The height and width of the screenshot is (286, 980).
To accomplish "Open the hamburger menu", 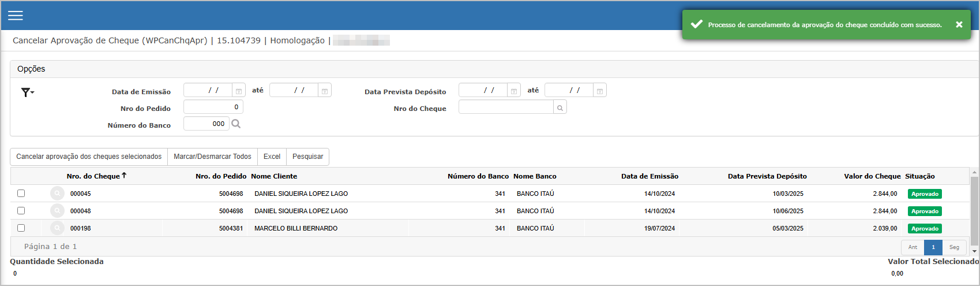I will click(16, 16).
